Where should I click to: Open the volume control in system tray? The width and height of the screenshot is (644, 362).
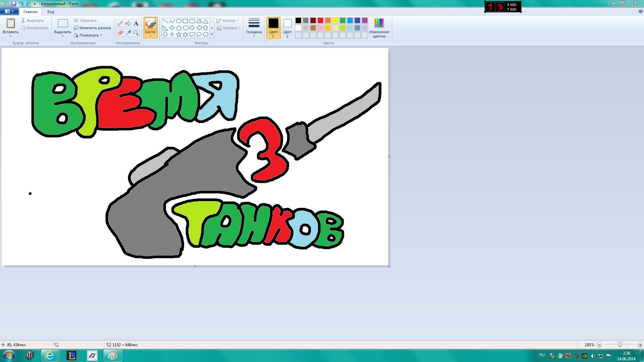593,356
